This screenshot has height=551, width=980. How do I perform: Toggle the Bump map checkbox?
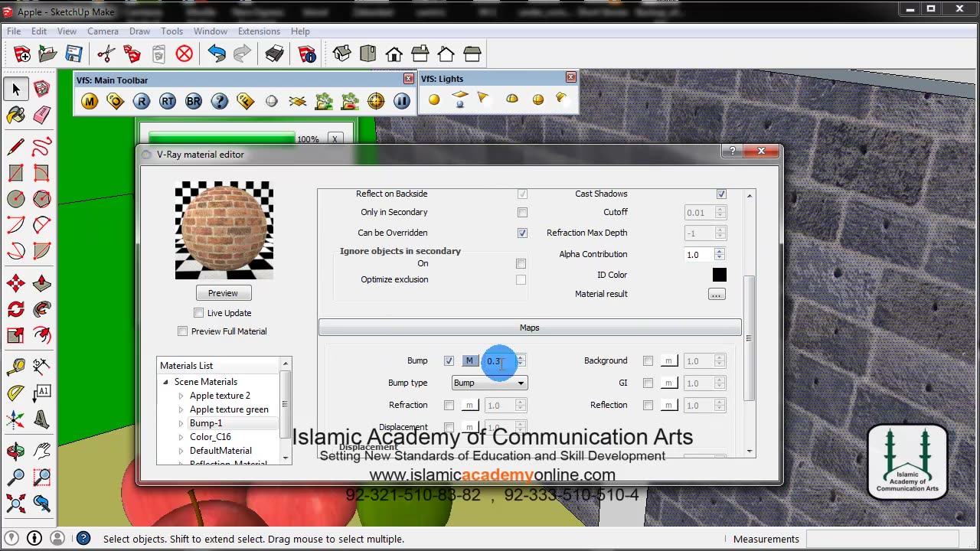449,360
